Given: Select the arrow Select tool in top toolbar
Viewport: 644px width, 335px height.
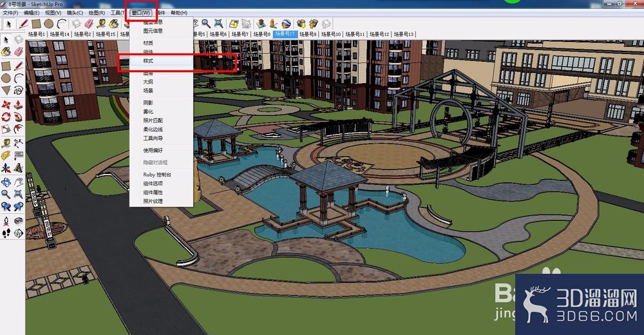Looking at the screenshot, I should pyautogui.click(x=8, y=24).
